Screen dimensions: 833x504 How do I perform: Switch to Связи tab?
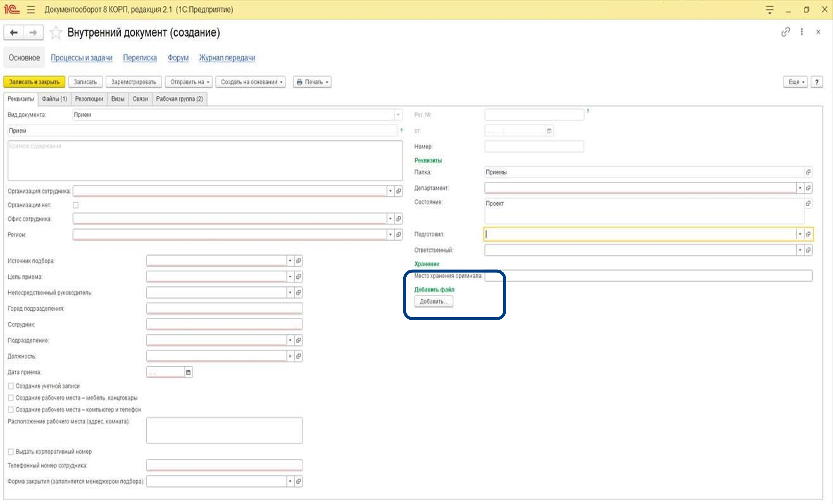[x=140, y=99]
